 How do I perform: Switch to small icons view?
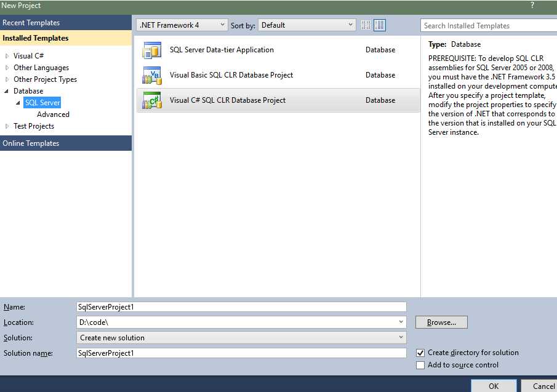click(x=366, y=25)
